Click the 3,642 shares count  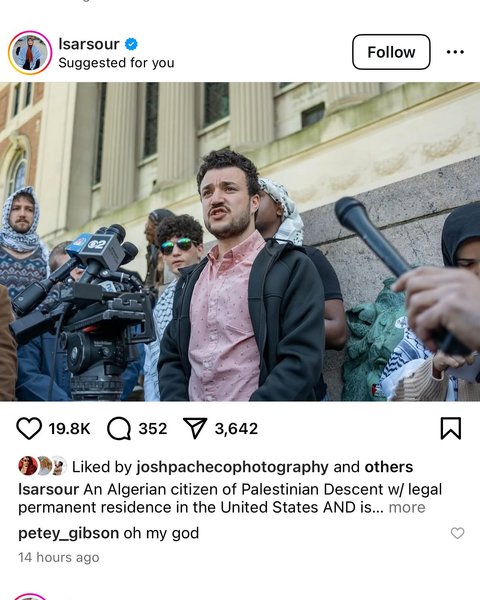coord(236,429)
